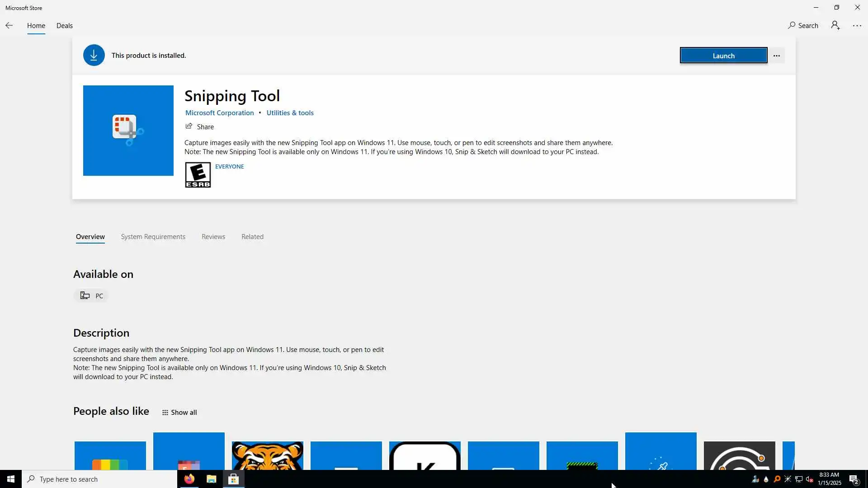Click the Windows Start button
868x488 pixels.
(11, 479)
